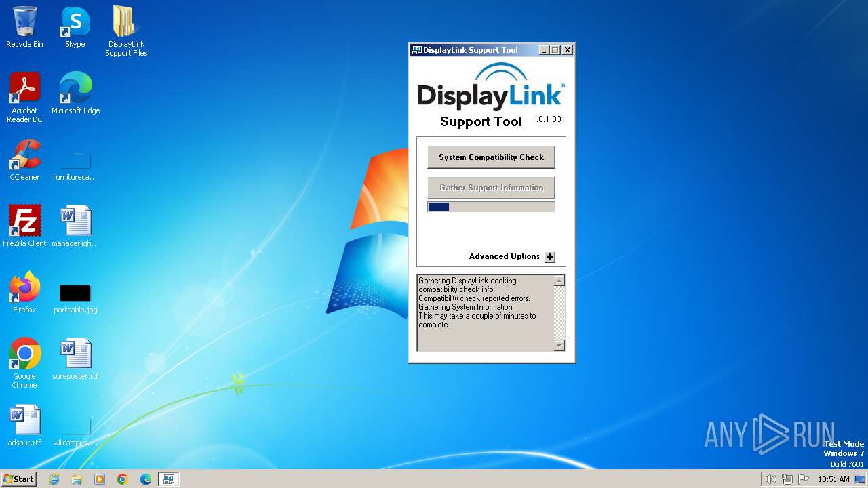868x488 pixels.
Task: Click the Gather Support Information button
Action: click(491, 188)
